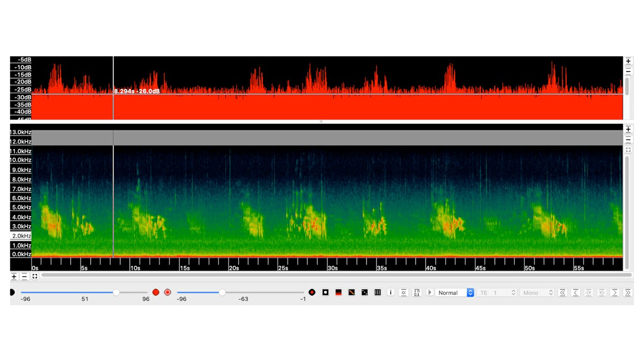Click the spectrogram vertical scrollbar
This screenshot has height=362, width=644.
point(627,212)
